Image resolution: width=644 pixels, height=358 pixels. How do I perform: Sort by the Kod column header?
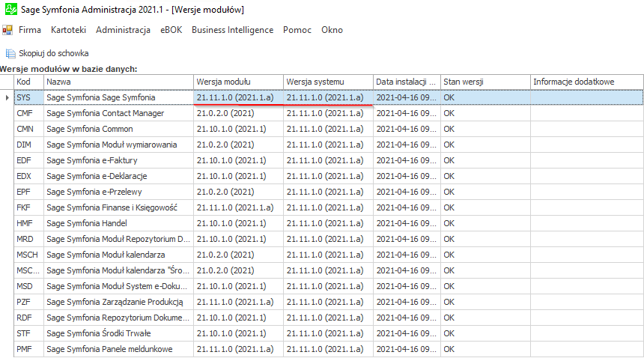click(x=28, y=82)
